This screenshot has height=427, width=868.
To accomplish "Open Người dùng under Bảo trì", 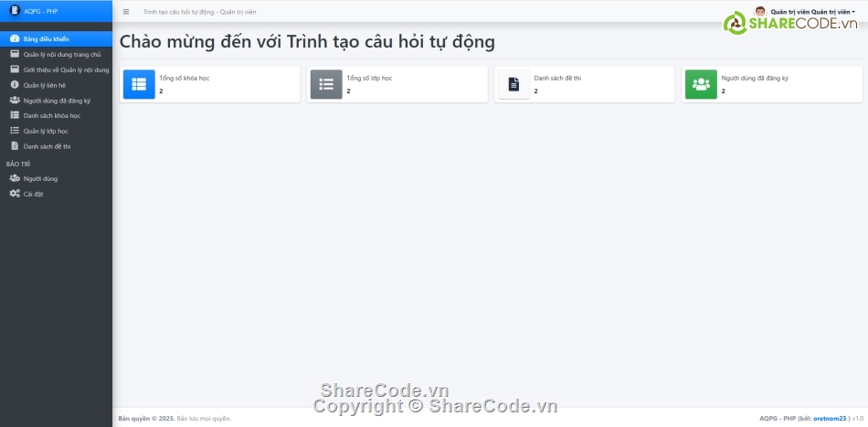I will (56, 178).
